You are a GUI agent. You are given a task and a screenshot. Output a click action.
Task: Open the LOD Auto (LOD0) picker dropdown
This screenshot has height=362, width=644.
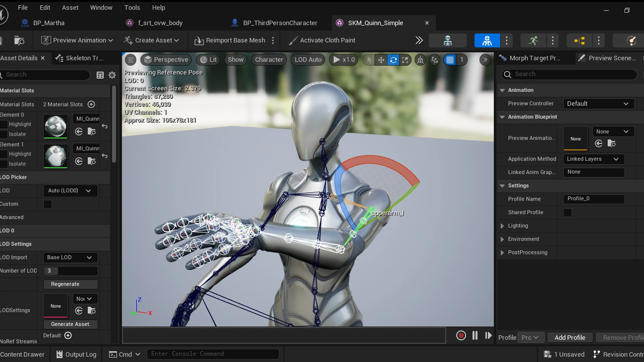pyautogui.click(x=70, y=191)
